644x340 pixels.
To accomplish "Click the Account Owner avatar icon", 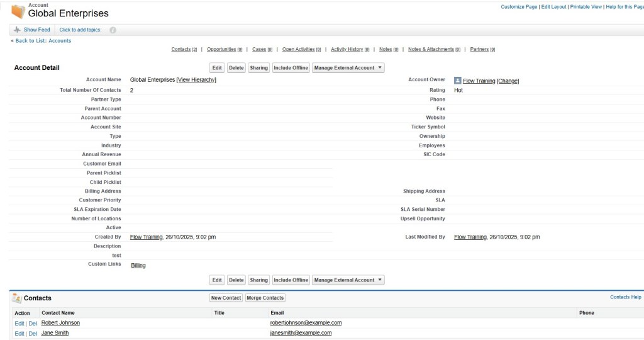I will pyautogui.click(x=457, y=81).
